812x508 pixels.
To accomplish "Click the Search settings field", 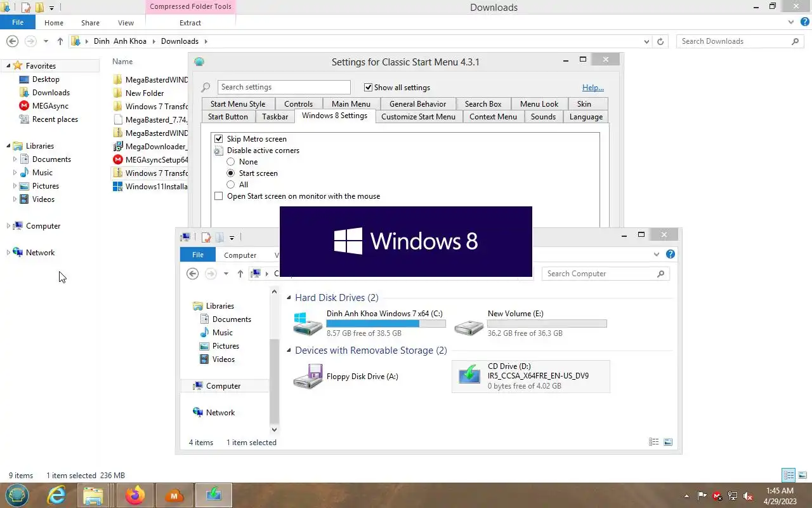I will click(284, 87).
